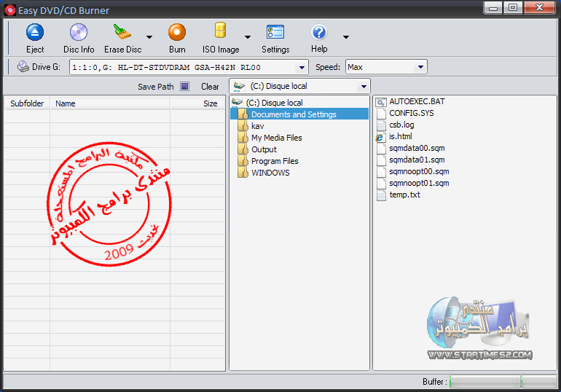Expand the Erase Disc dropdown arrow

[x=149, y=37]
